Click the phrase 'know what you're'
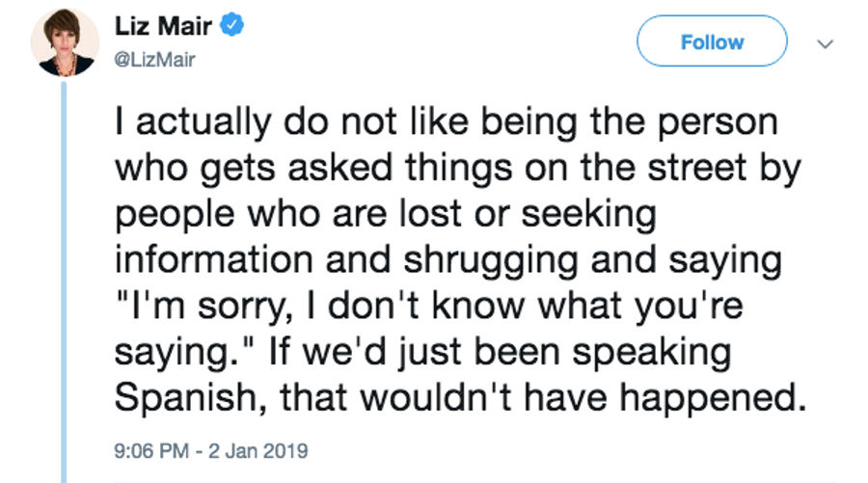868x483 pixels. click(x=587, y=306)
